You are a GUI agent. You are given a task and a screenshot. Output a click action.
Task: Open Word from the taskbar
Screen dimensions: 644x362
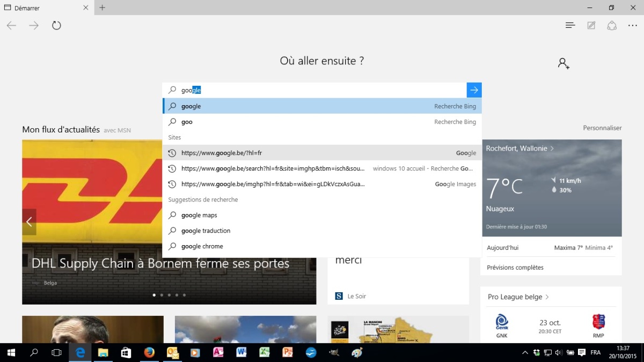point(241,352)
